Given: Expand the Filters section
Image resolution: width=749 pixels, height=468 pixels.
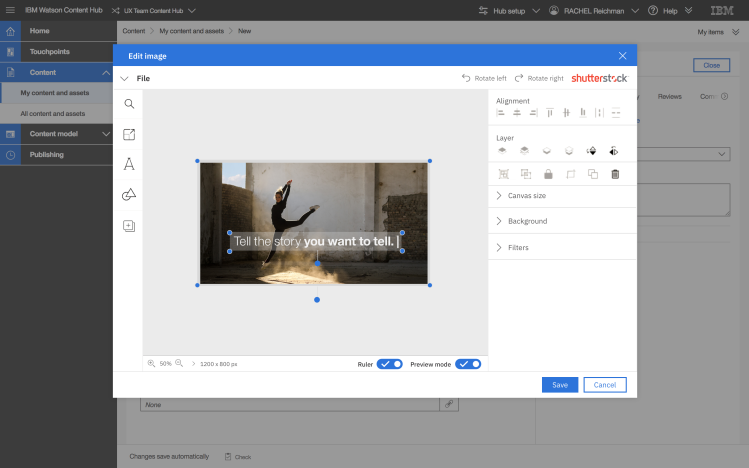Looking at the screenshot, I should (562, 247).
